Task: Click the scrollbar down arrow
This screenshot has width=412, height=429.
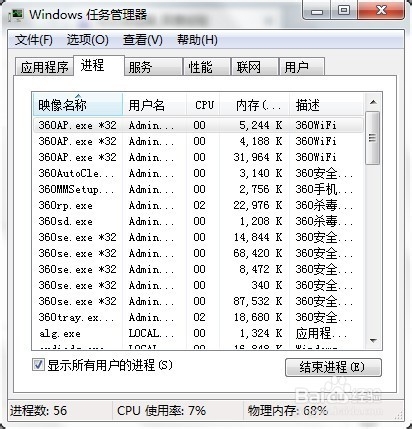Action: coord(373,341)
